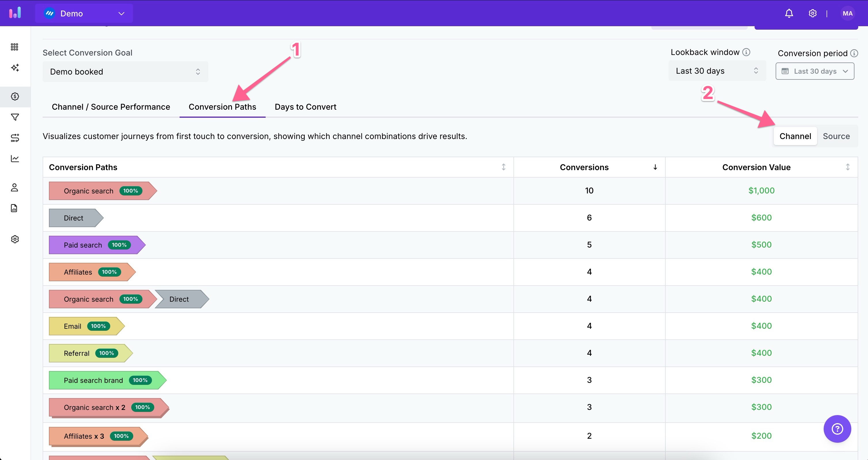Open the dashboard grid icon in sidebar

click(14, 47)
